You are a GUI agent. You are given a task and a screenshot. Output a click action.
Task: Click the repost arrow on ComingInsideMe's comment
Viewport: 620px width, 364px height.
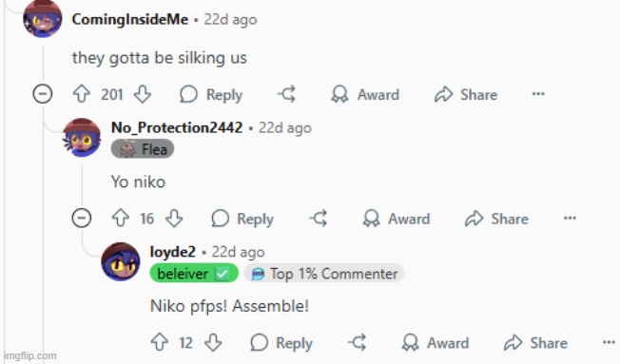(x=286, y=94)
